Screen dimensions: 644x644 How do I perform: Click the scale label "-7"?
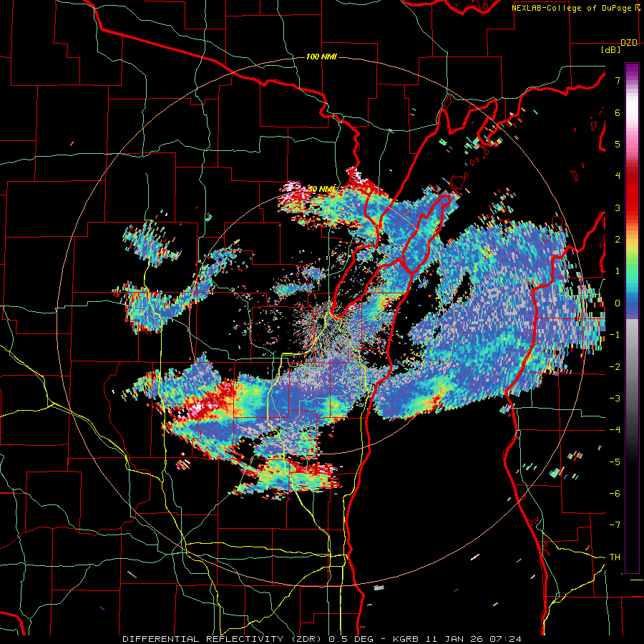(615, 525)
